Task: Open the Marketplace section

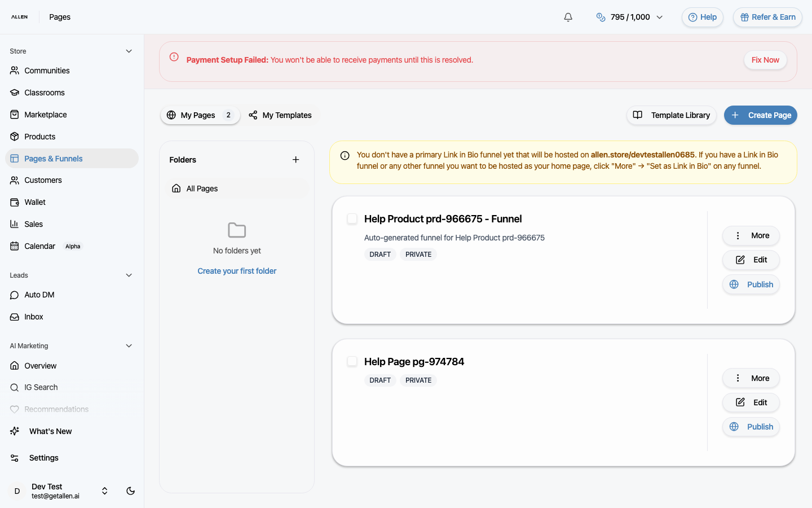Action: [x=45, y=114]
